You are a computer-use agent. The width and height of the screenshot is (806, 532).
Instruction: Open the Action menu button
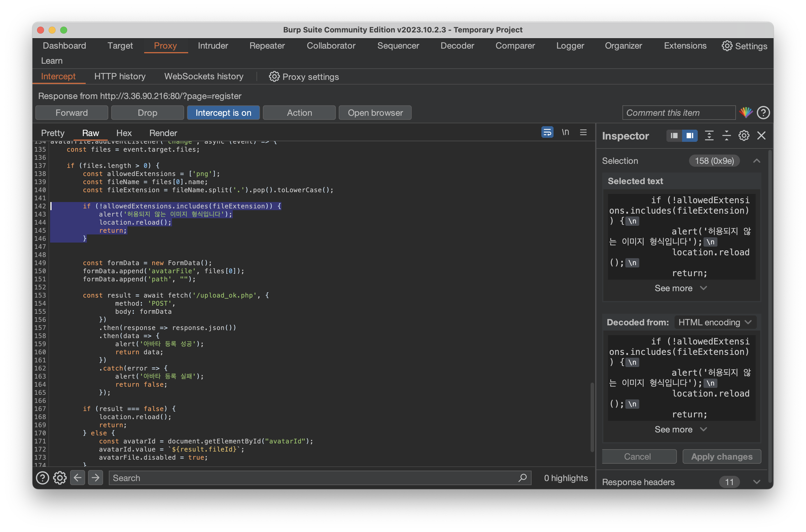299,113
